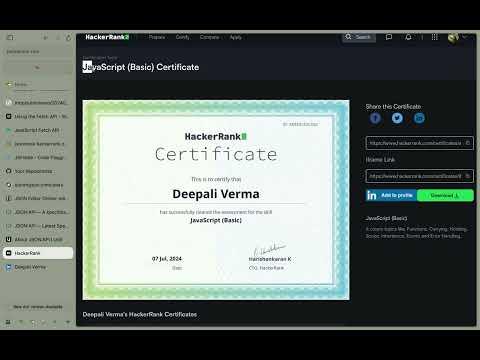480x360 pixels.
Task: Copy the certificate URL with copy icon
Action: coord(468,143)
